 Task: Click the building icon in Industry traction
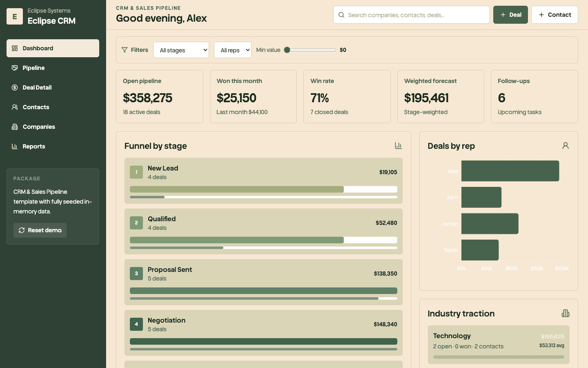(x=566, y=313)
